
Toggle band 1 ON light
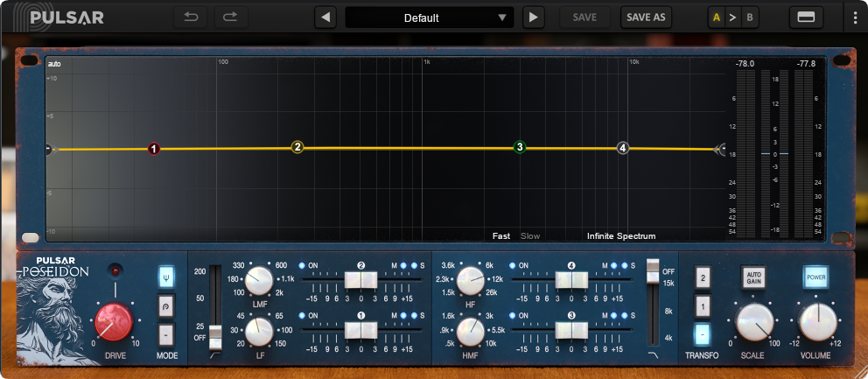point(302,315)
